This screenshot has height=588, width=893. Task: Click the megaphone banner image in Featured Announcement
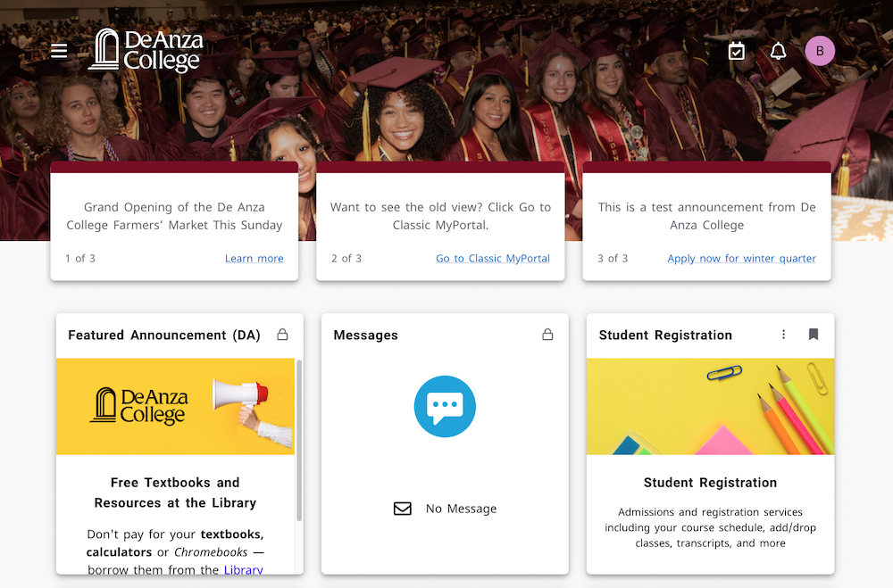175,406
